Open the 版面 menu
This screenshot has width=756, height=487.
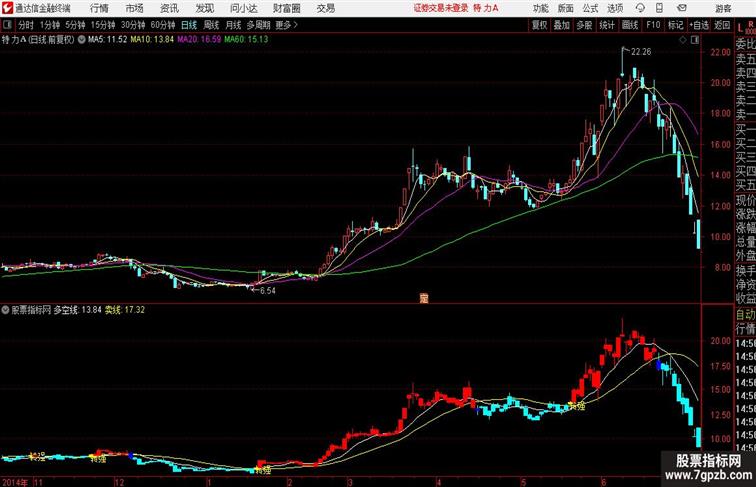[x=566, y=8]
